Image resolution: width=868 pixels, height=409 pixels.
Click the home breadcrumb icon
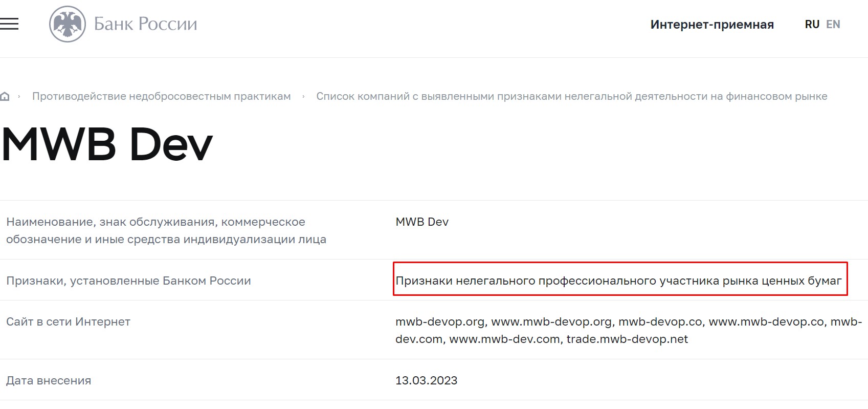coord(5,96)
